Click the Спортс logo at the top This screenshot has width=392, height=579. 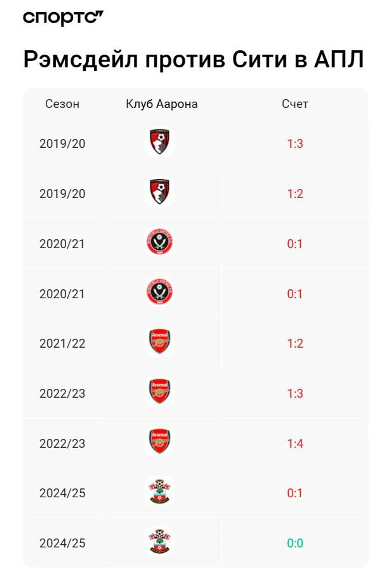tap(63, 18)
